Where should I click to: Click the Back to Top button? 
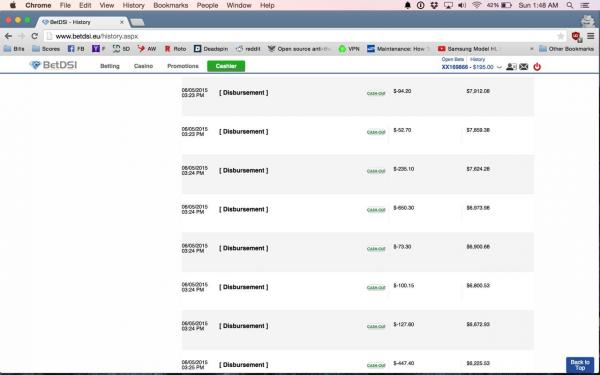tap(580, 365)
